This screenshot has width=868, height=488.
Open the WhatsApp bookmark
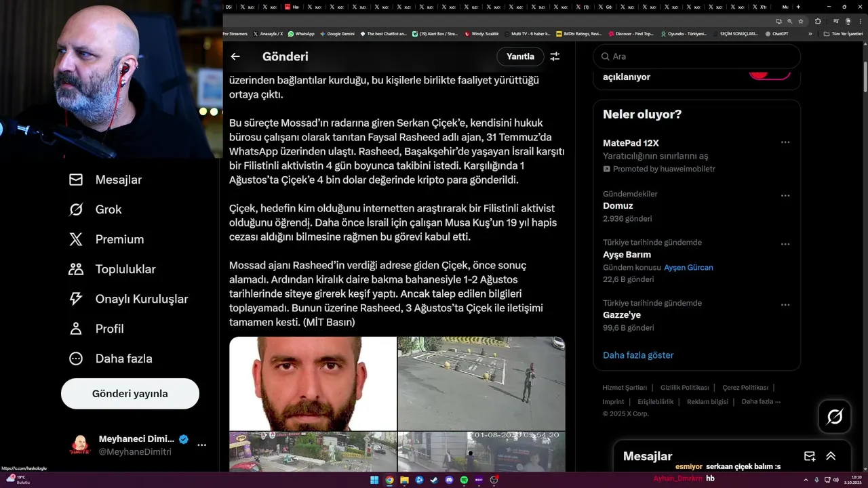(301, 34)
